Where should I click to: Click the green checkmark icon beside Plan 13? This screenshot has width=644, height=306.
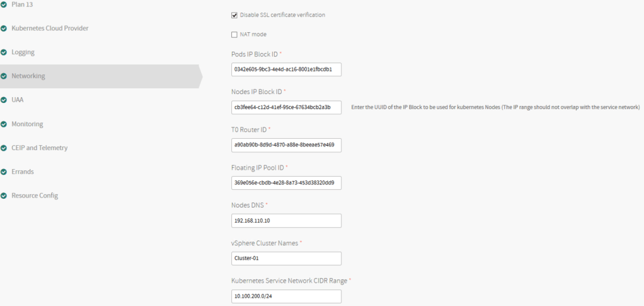[x=4, y=4]
